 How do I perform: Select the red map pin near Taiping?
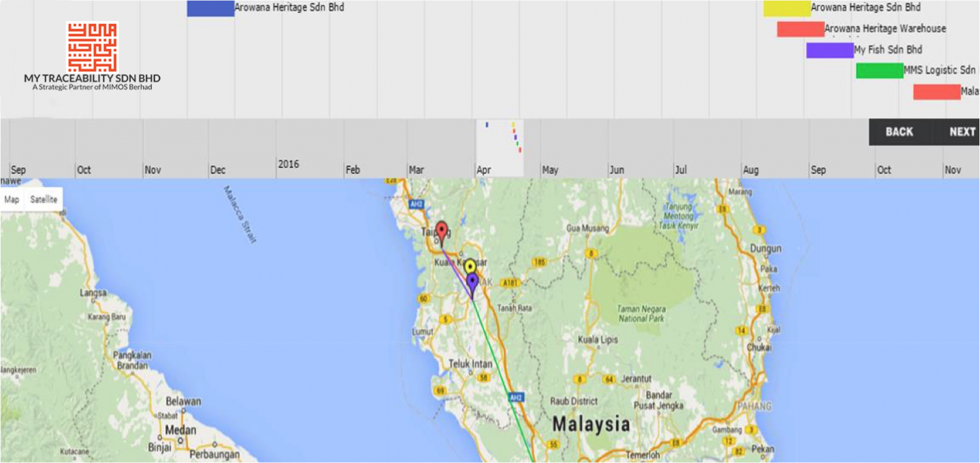pyautogui.click(x=442, y=229)
